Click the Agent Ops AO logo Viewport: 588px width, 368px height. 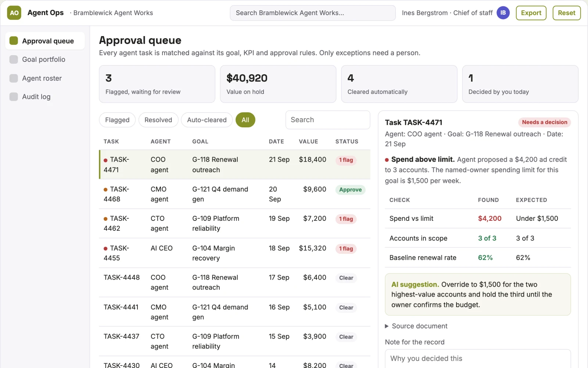coord(14,13)
